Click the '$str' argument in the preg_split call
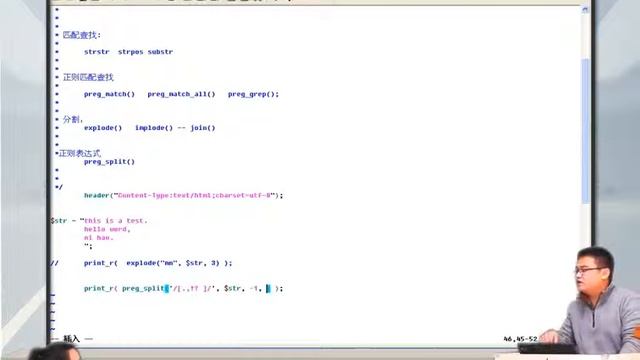This screenshot has height=360, width=640. pos(232,289)
